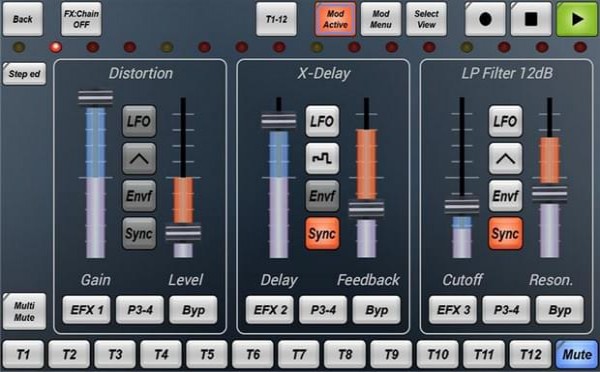The image size is (600, 372).
Task: Stop playback with the square button
Action: (531, 19)
